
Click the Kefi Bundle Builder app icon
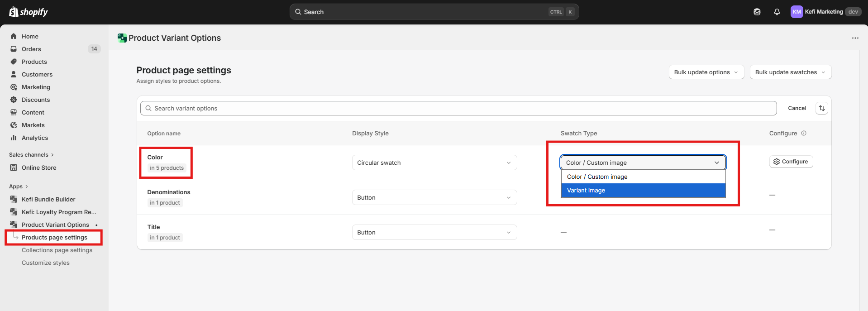point(14,199)
